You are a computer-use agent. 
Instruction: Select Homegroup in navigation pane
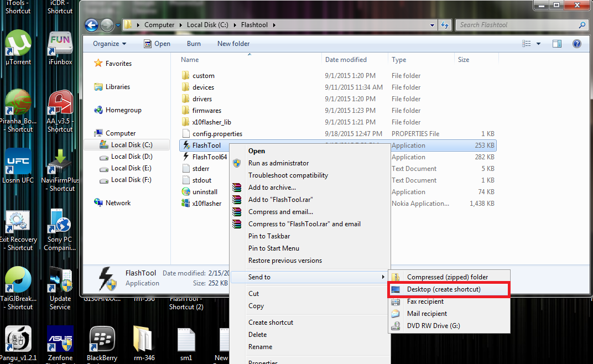tap(118, 110)
